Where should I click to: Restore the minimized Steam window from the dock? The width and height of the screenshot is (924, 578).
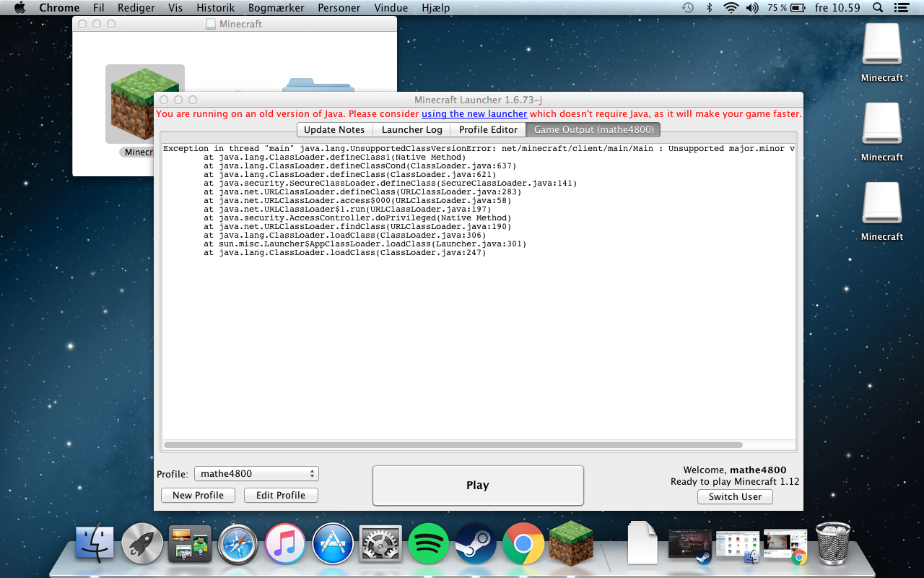click(x=690, y=546)
